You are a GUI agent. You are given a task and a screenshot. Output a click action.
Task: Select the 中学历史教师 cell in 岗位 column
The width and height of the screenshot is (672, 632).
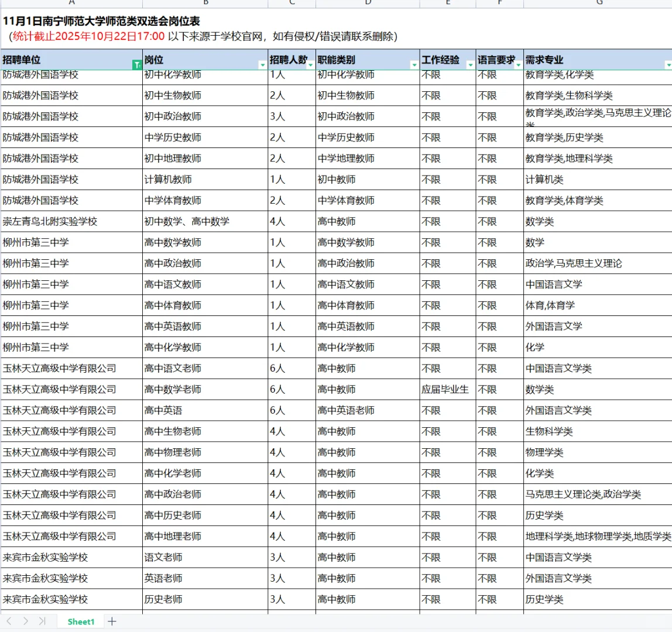click(205, 138)
